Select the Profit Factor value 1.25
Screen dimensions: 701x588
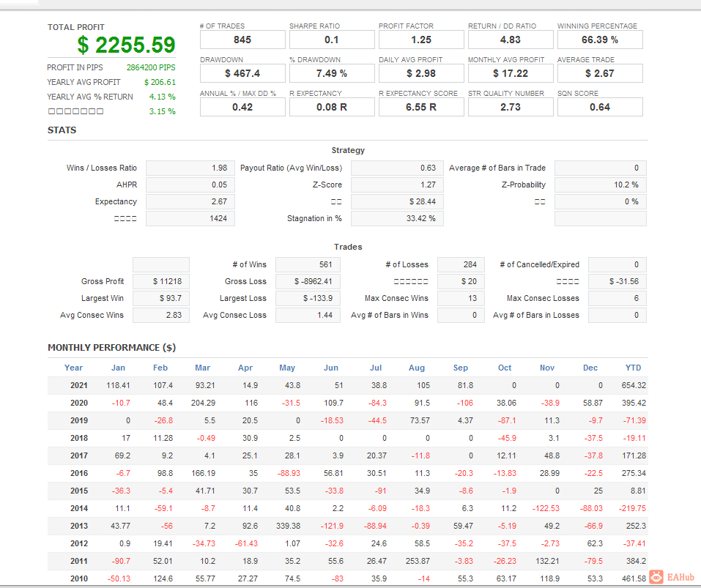pos(421,40)
